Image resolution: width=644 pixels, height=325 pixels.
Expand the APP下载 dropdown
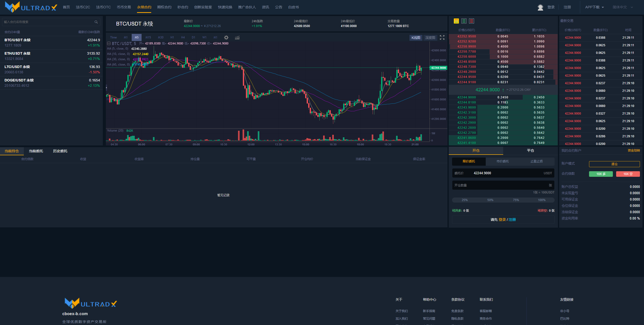click(x=594, y=7)
